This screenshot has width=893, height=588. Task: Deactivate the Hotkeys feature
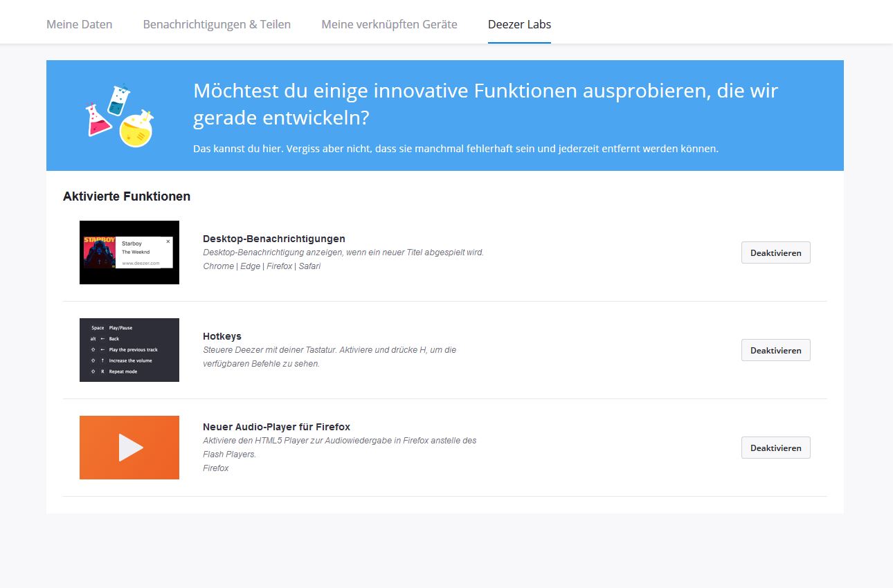775,350
